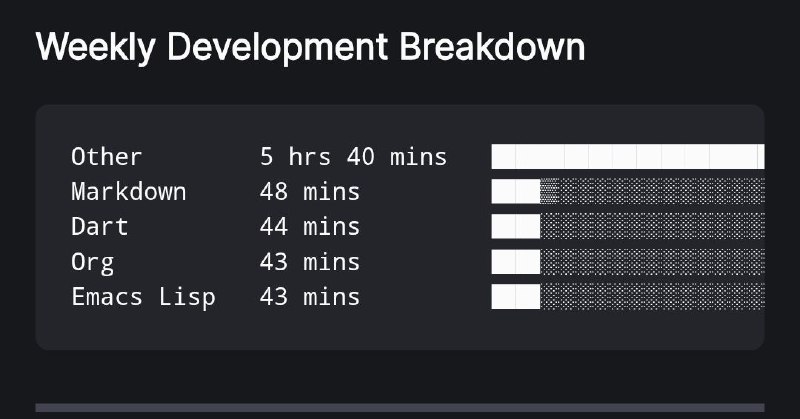Click the Markdown language label
Viewport: 800px width, 419px height.
(x=129, y=192)
